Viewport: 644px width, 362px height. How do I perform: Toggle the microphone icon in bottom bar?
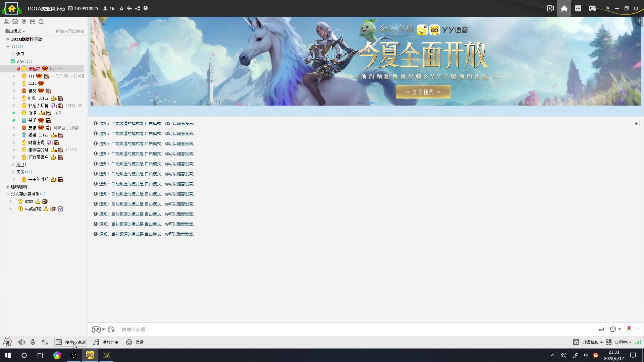pyautogui.click(x=33, y=342)
